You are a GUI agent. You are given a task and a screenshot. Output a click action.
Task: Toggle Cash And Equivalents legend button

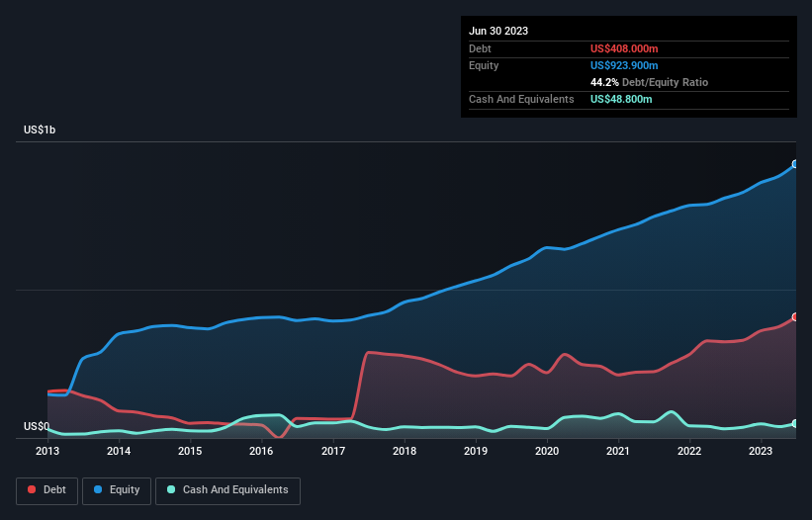point(227,490)
